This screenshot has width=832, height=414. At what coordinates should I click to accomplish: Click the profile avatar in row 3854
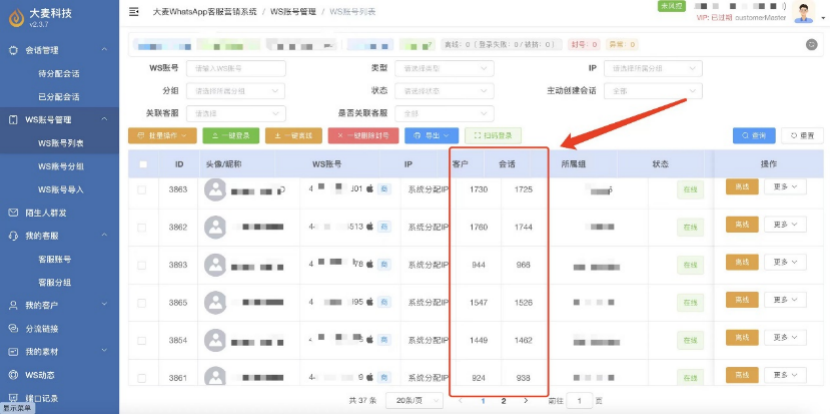point(215,340)
